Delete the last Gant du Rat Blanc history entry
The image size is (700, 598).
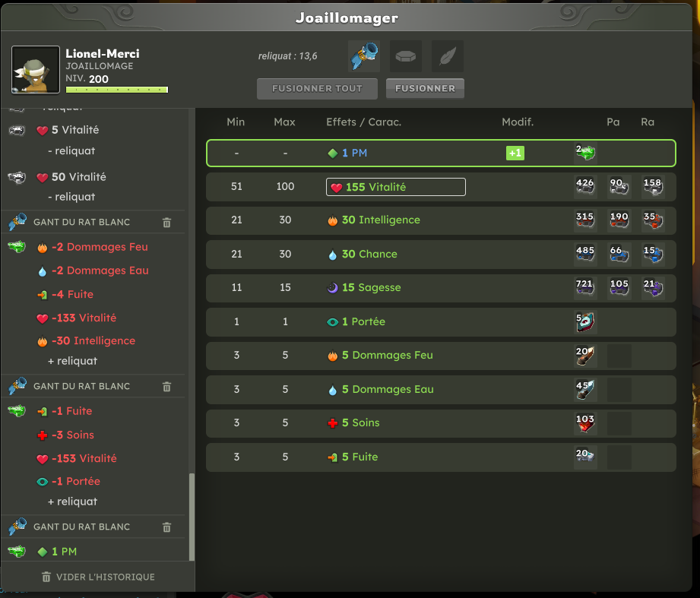tap(166, 527)
